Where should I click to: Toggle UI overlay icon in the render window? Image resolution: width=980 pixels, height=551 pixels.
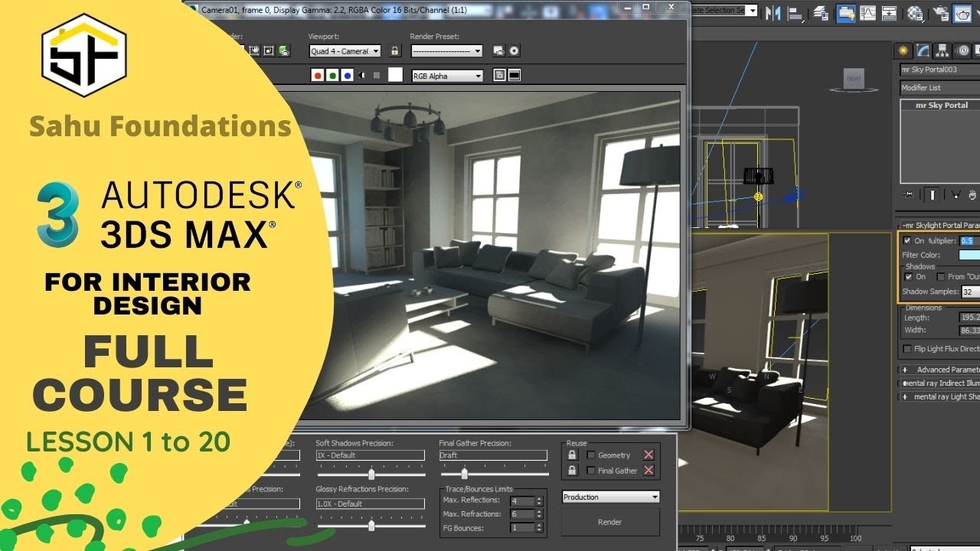(514, 75)
